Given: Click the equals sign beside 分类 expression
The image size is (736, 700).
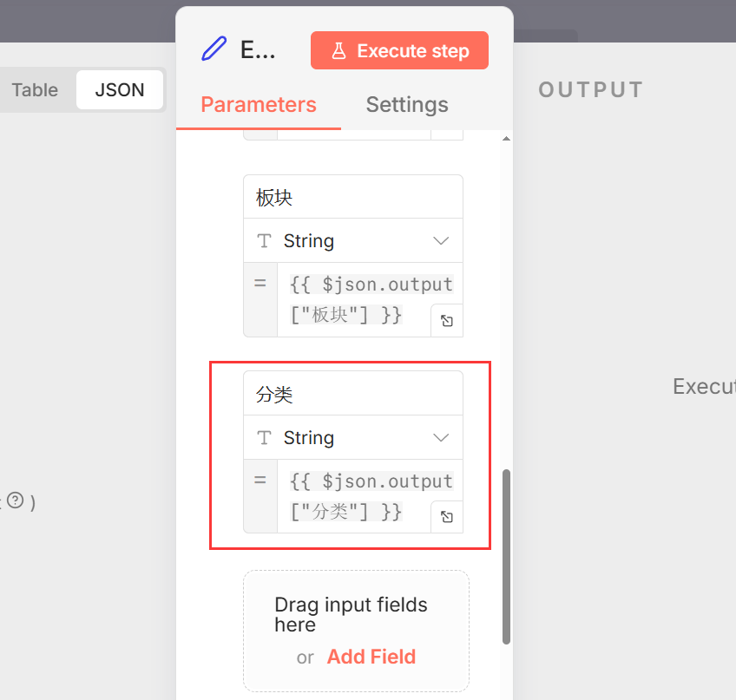Looking at the screenshot, I should pos(260,481).
